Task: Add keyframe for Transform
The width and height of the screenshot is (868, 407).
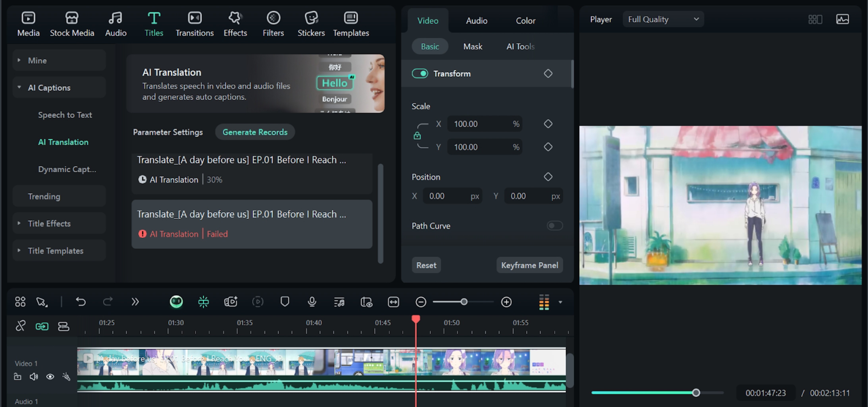Action: [548, 74]
